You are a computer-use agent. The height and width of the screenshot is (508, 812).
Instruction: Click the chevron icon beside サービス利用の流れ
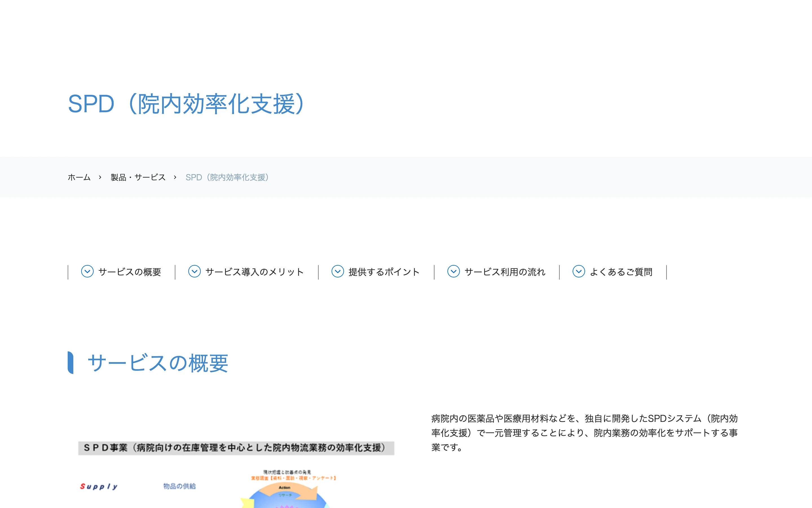[x=454, y=271]
